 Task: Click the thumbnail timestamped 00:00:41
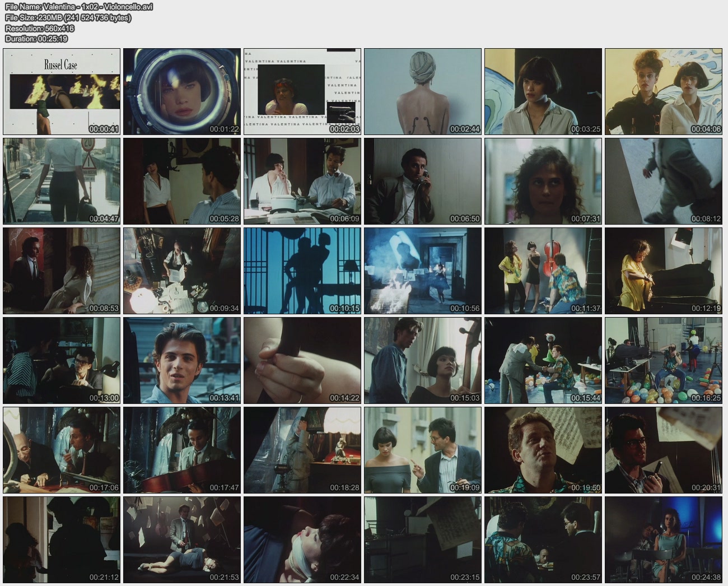(x=62, y=91)
